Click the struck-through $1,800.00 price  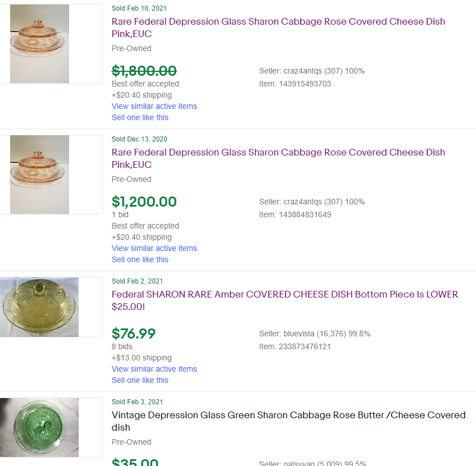(x=144, y=71)
